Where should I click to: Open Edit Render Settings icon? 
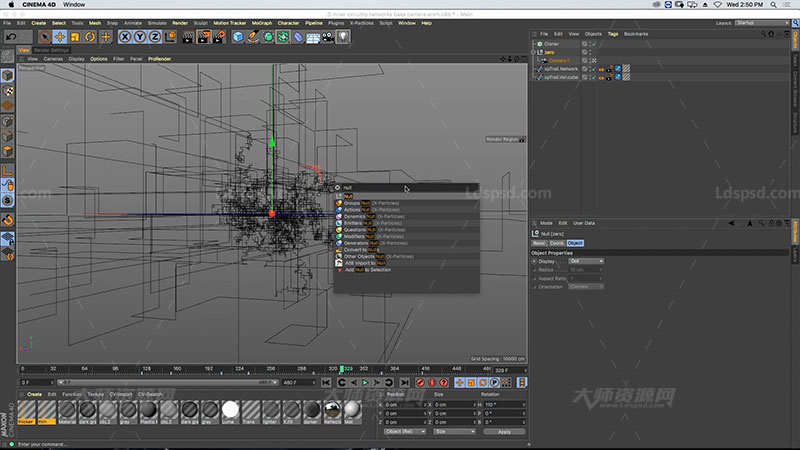tap(219, 37)
